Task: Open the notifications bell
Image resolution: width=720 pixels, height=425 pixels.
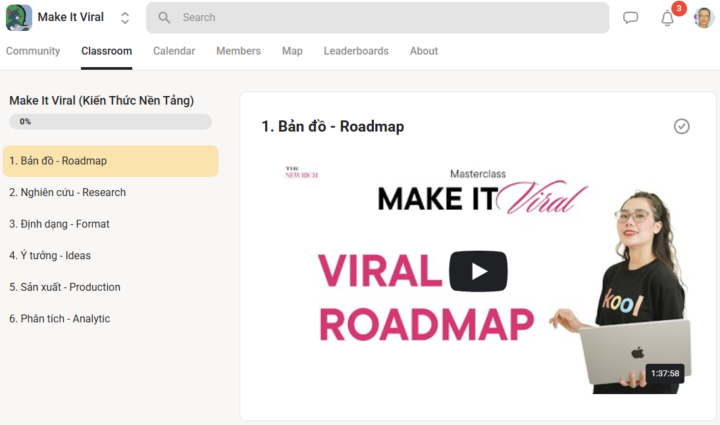Action: 667,19
